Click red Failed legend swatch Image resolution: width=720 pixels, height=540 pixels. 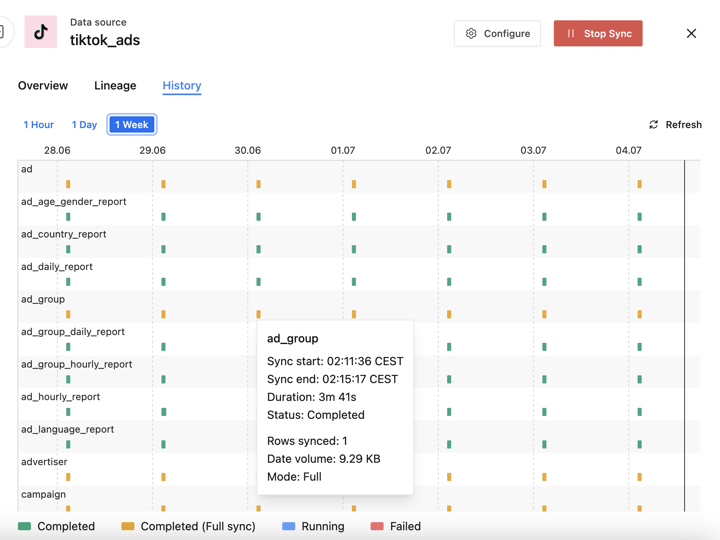pyautogui.click(x=377, y=526)
